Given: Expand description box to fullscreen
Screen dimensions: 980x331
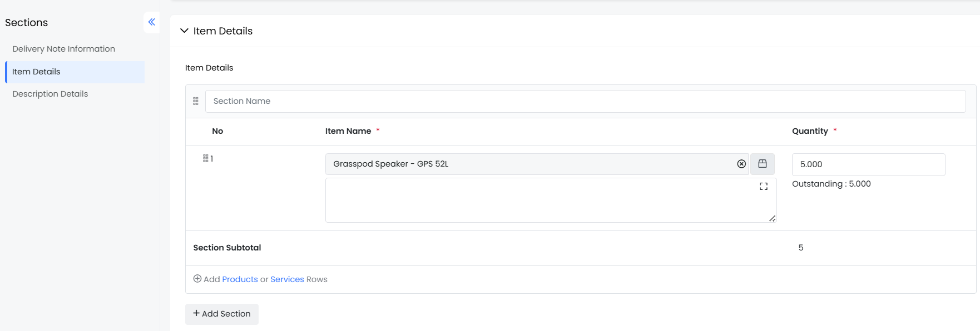Looking at the screenshot, I should (763, 187).
